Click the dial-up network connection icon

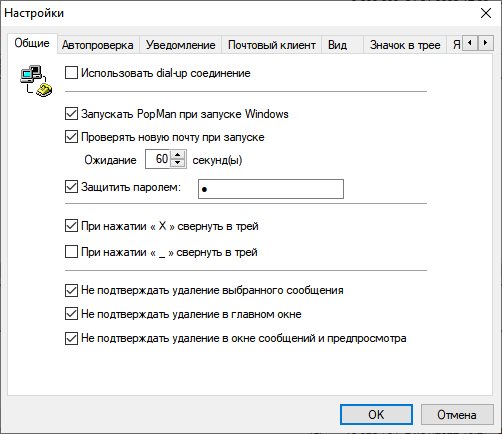[x=36, y=81]
